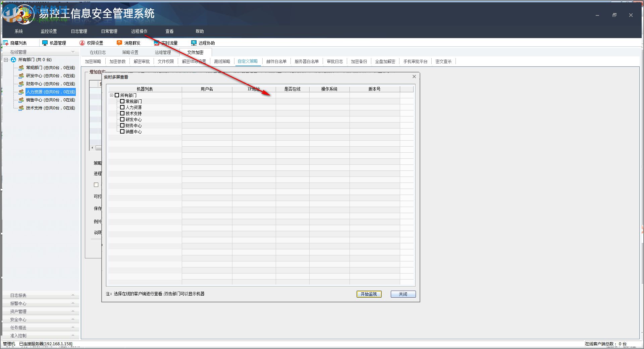The width and height of the screenshot is (644, 349).
Task: Open the 帮助 menu
Action: [x=200, y=31]
